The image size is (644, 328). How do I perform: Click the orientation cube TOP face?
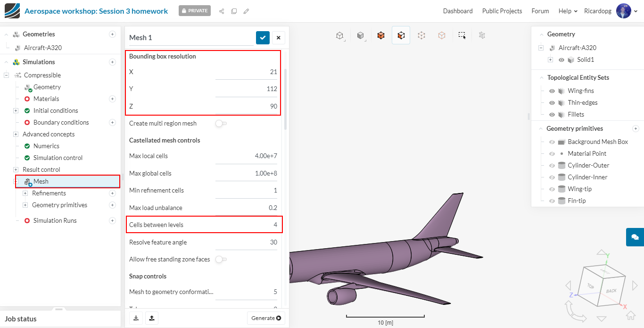click(x=591, y=286)
